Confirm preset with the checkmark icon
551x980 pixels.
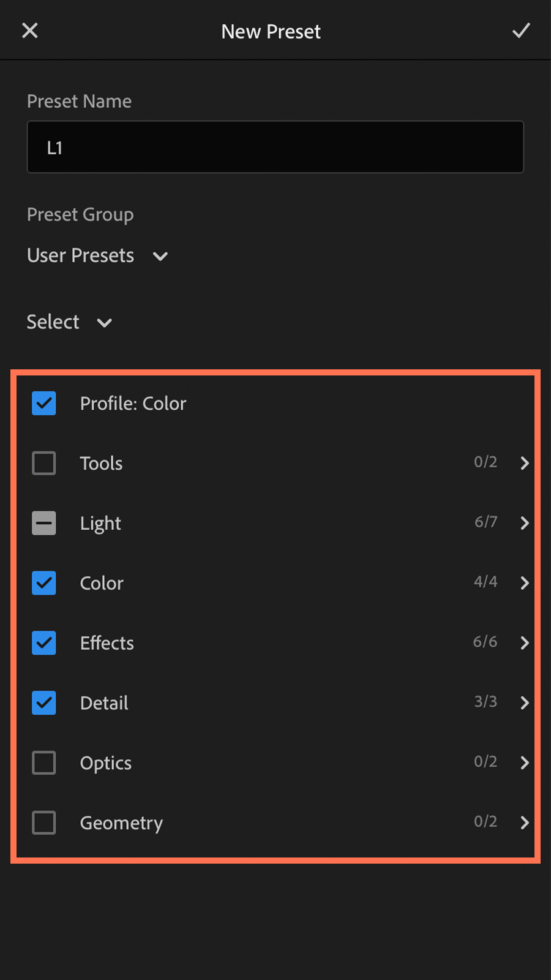[521, 31]
